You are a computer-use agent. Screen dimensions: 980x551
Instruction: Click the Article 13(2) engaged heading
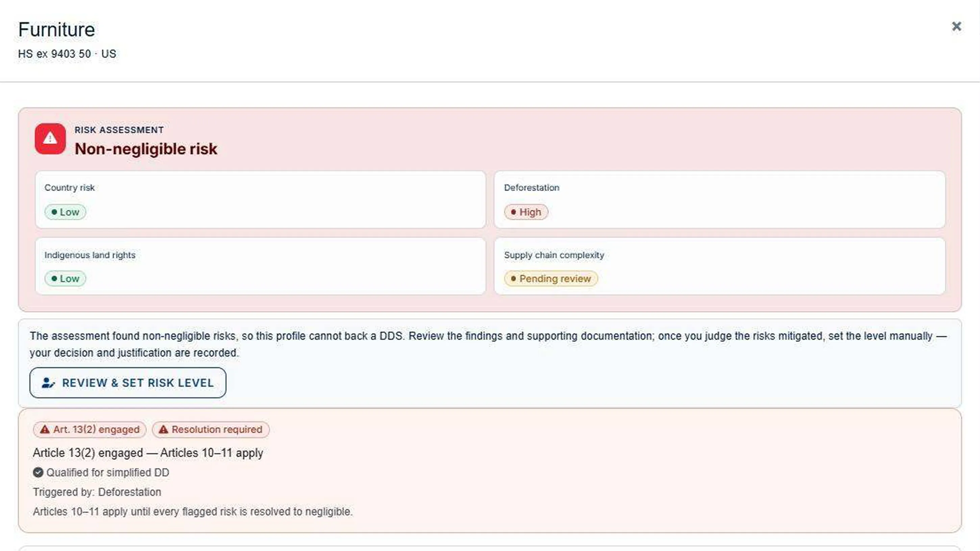148,453
